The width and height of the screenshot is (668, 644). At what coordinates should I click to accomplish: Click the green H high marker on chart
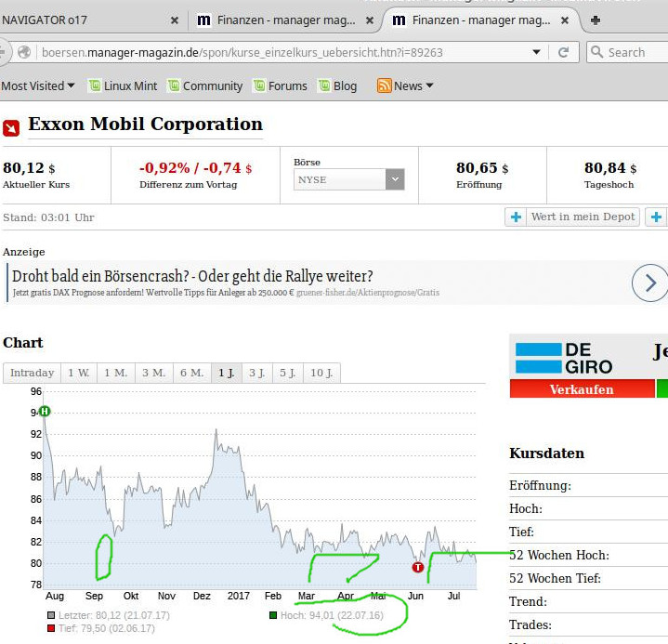45,412
